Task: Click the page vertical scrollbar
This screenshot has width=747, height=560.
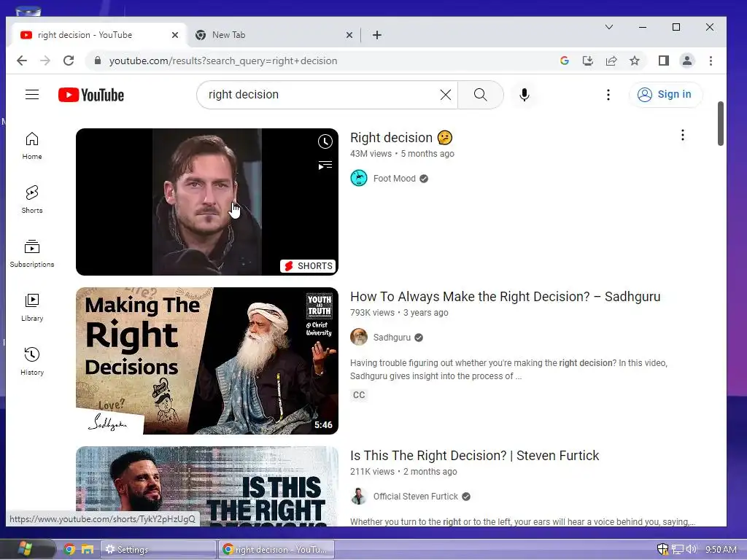Action: tap(721, 124)
